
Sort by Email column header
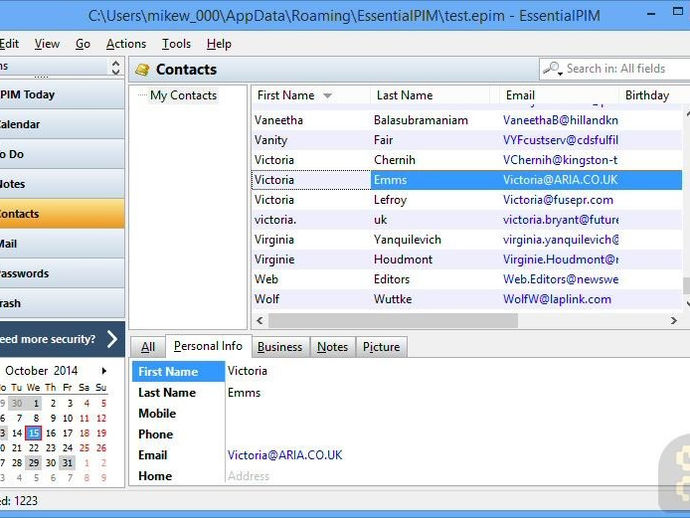(x=559, y=95)
